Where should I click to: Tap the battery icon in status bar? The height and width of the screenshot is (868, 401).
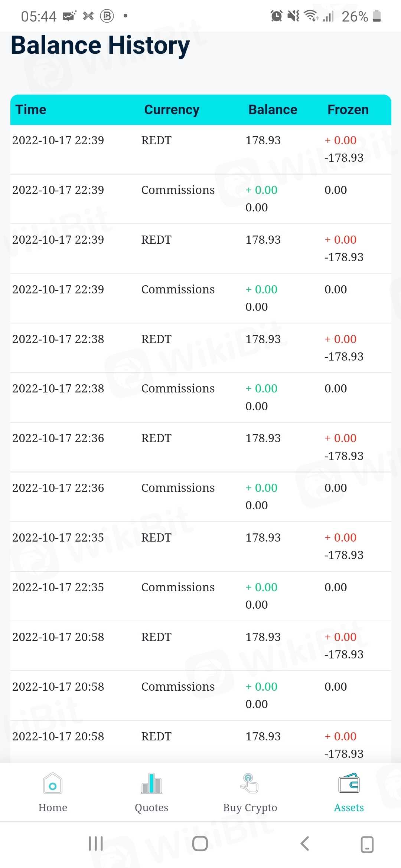[376, 16]
